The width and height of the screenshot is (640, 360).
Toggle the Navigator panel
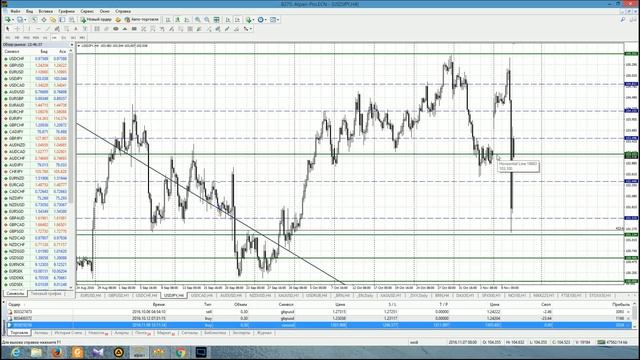tap(53, 20)
